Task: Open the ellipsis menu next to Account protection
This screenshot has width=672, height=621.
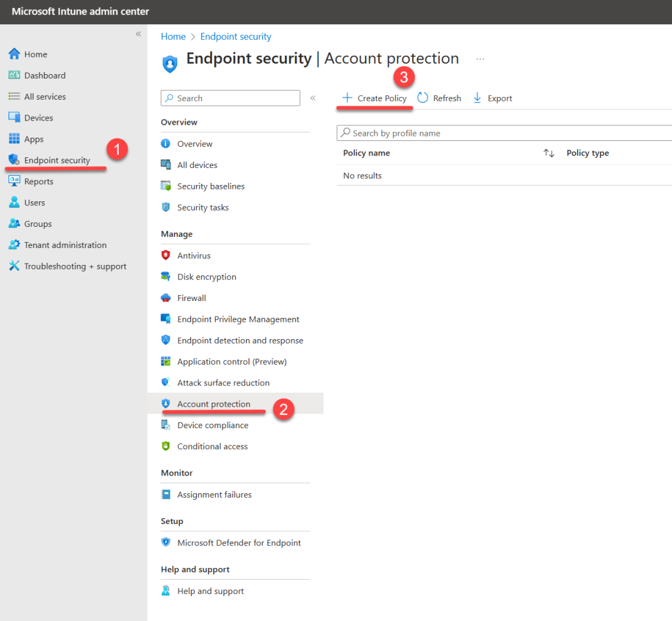Action: 480,58
